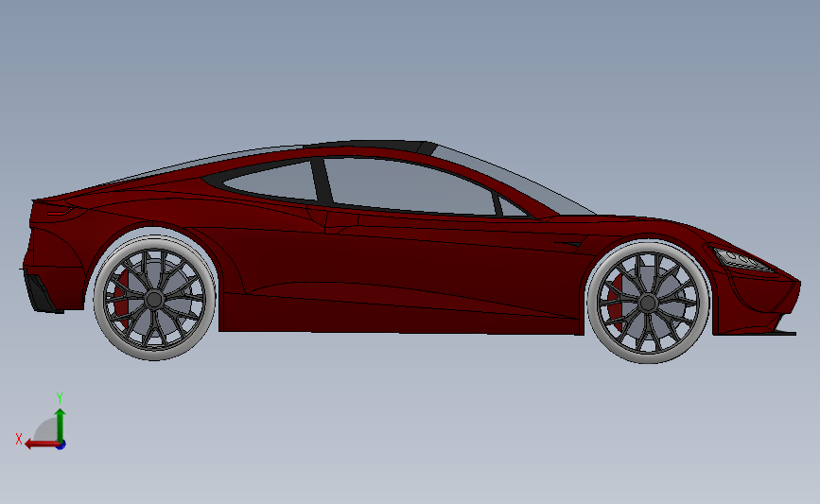
Task: Select the rear taillight of the car
Action: [59, 211]
